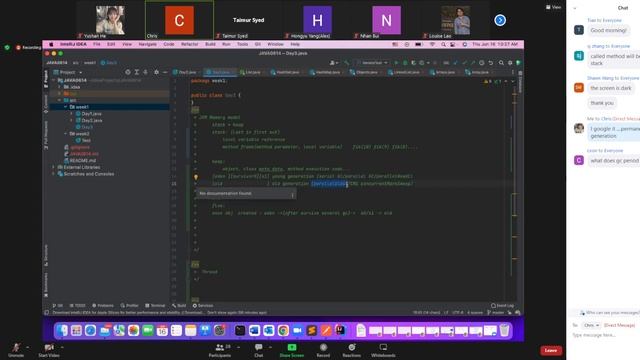Open the Git menu

pos(258,44)
